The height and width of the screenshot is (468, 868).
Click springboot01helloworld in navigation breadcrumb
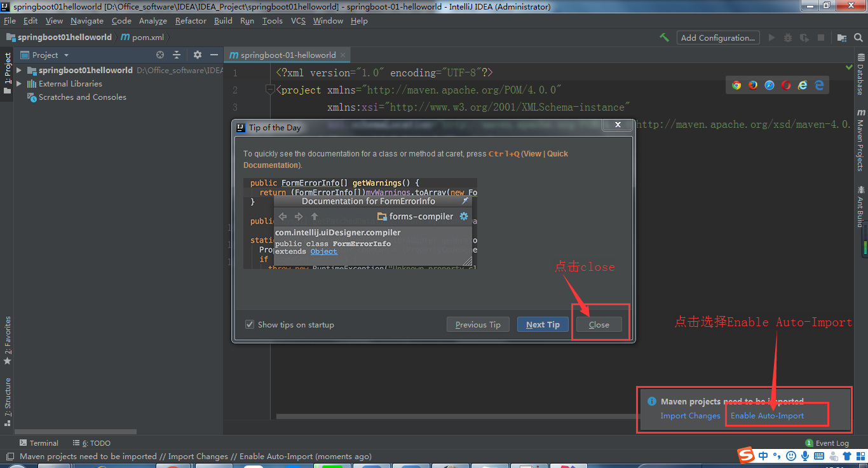(59, 38)
